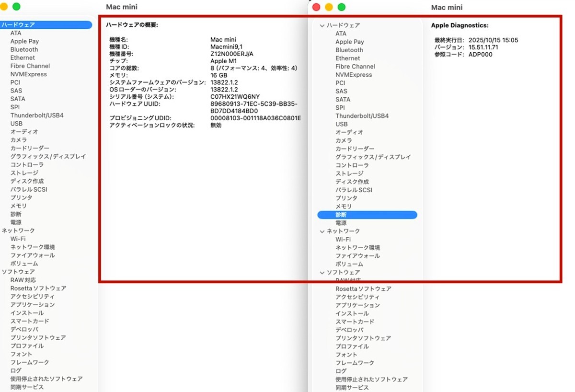Open PCI in hardware overview window sidebar
575x392 pixels.
coord(15,82)
